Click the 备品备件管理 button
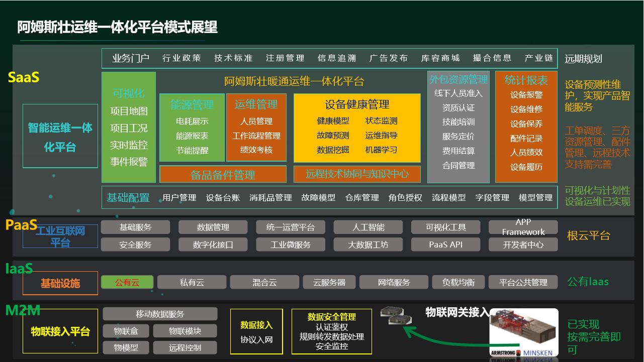This screenshot has height=362, width=644. pyautogui.click(x=223, y=174)
